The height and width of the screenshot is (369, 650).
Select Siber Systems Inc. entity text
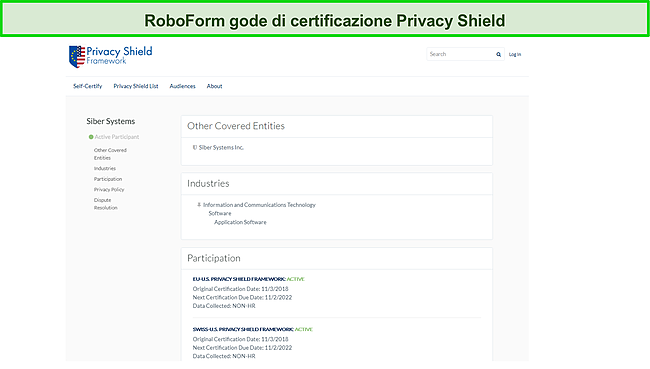pyautogui.click(x=221, y=148)
